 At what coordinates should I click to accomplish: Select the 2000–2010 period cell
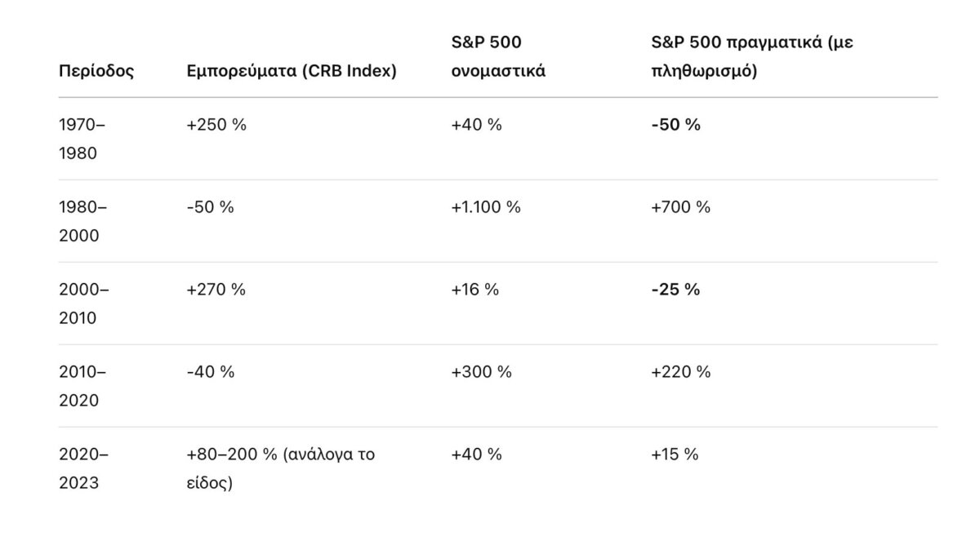[x=83, y=304]
